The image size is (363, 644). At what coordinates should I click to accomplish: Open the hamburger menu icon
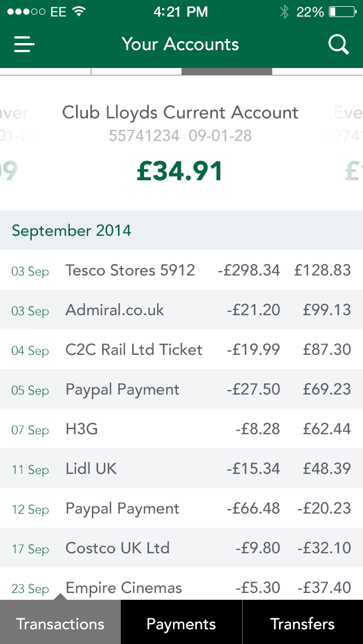[x=24, y=44]
